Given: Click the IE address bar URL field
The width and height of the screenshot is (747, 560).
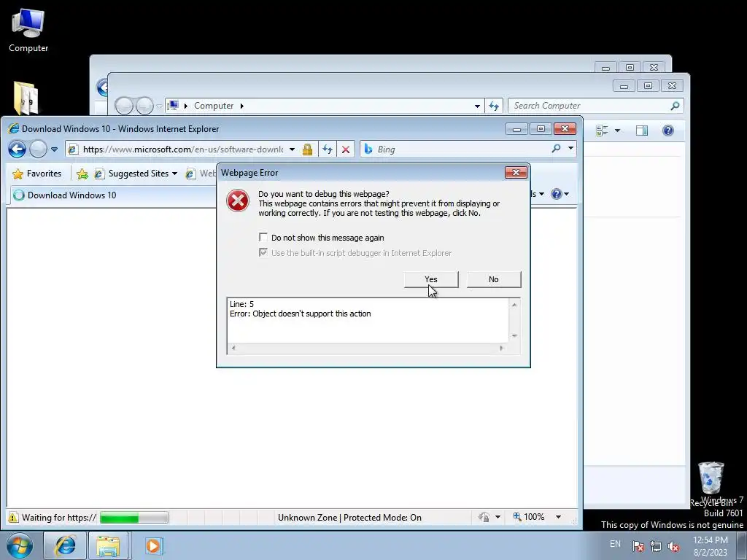Looking at the screenshot, I should point(182,149).
